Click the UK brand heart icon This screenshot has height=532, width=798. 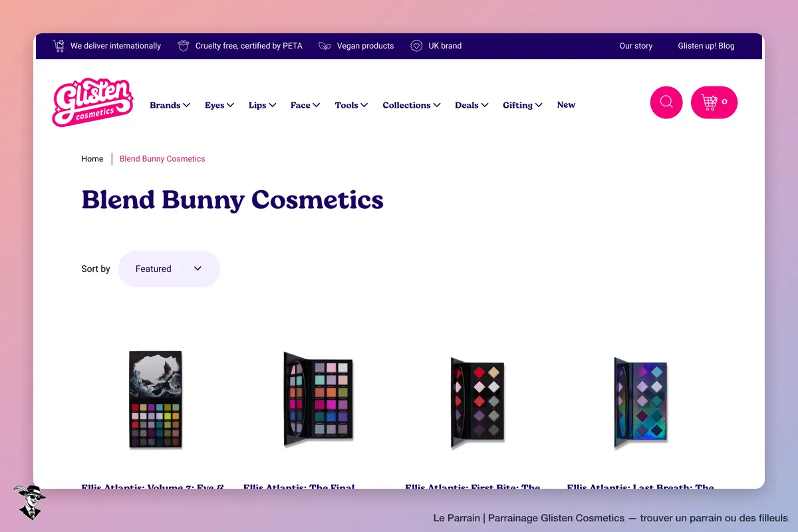coord(416,46)
